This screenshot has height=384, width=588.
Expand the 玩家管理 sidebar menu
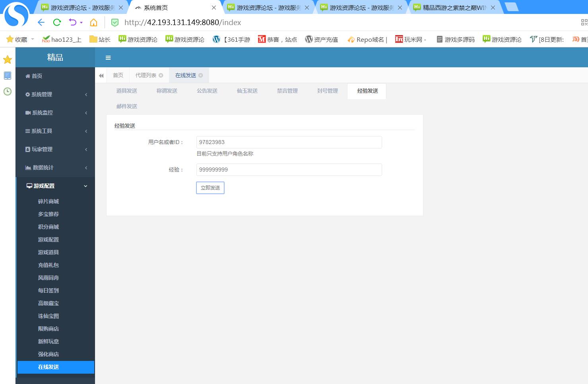(56, 149)
